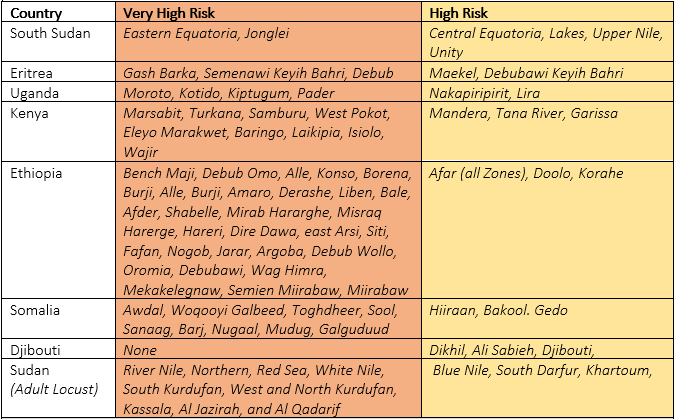
Task: Click the South Sudan country cell
Action: click(x=59, y=41)
